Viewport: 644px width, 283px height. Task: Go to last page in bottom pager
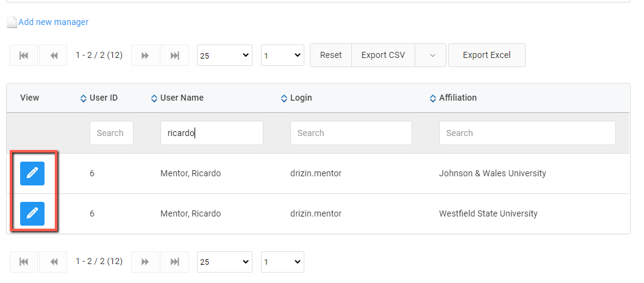tap(174, 262)
